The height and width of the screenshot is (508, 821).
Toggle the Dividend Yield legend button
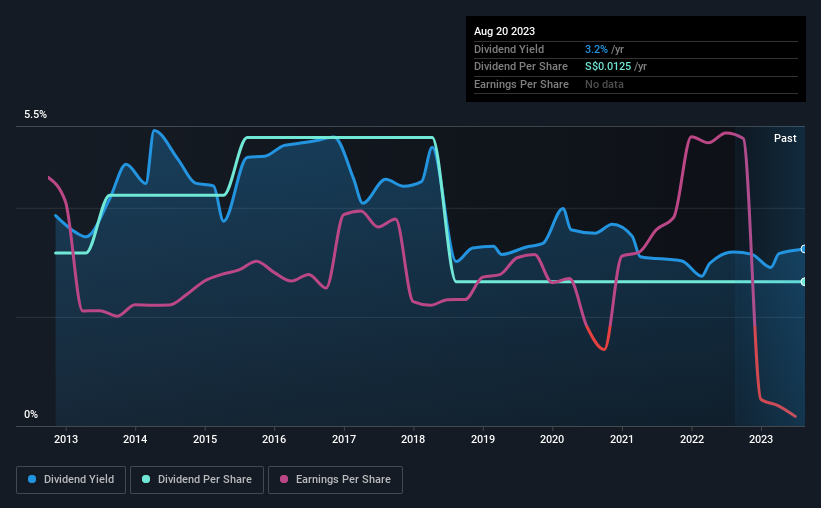[71, 480]
